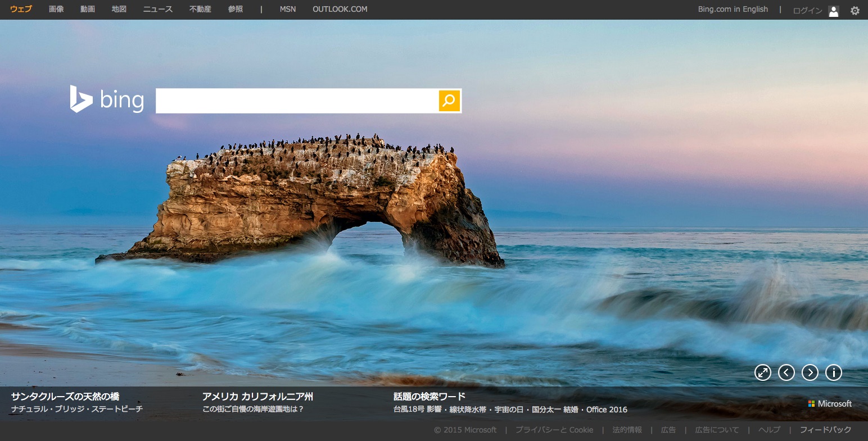Expand background image to full screen

point(762,372)
